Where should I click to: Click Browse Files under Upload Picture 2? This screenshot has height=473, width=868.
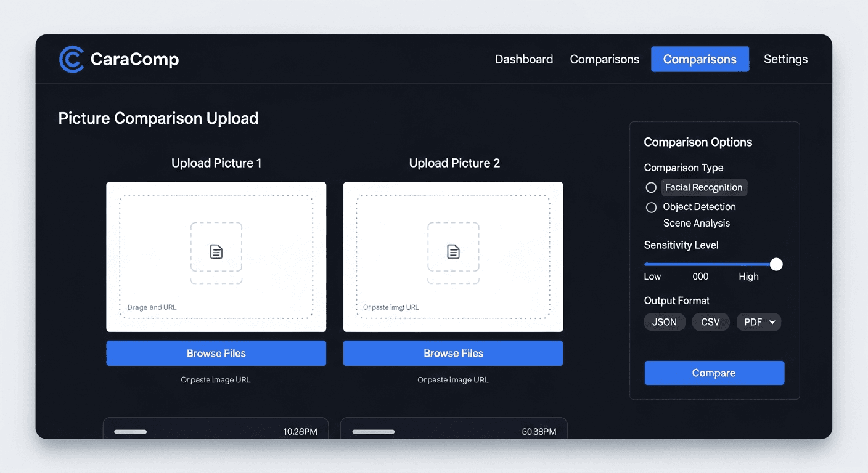tap(453, 353)
